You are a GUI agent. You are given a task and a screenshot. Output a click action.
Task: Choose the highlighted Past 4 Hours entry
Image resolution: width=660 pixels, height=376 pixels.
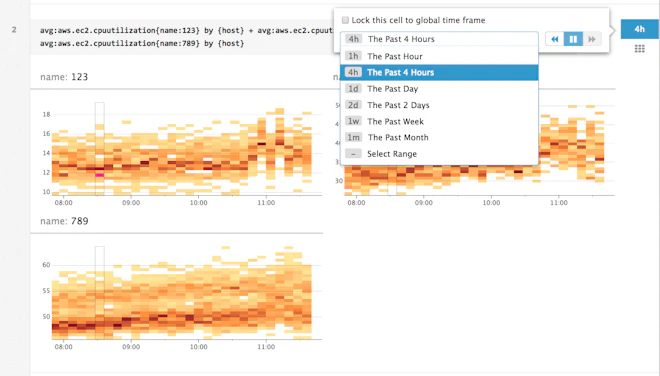coord(439,72)
